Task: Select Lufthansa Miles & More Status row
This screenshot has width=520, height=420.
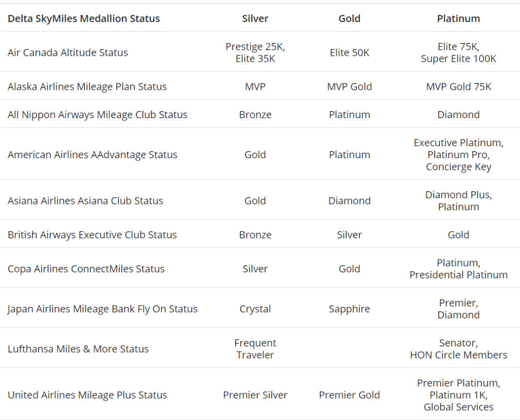Action: click(x=260, y=349)
